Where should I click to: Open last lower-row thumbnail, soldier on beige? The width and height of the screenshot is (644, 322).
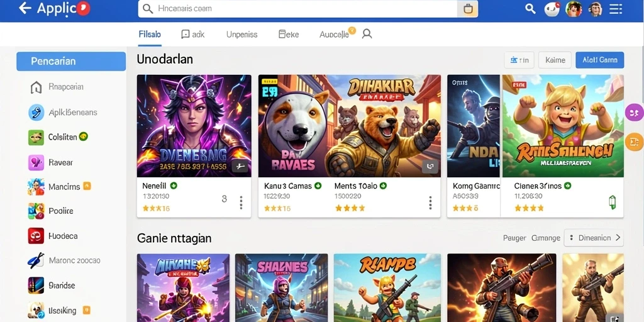pos(593,288)
